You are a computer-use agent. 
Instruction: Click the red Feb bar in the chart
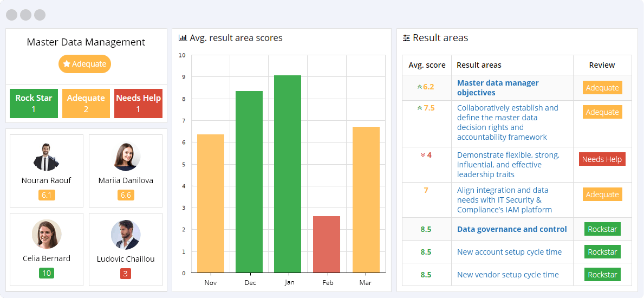pyautogui.click(x=327, y=244)
